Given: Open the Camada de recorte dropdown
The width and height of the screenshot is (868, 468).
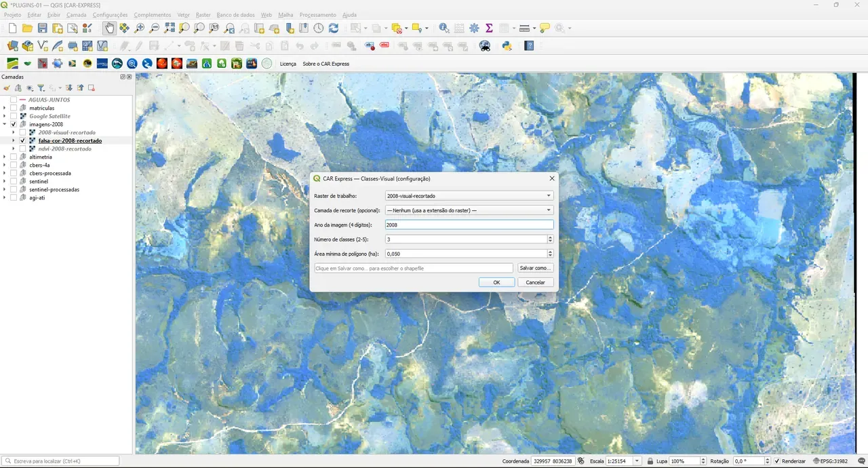Looking at the screenshot, I should click(x=469, y=210).
